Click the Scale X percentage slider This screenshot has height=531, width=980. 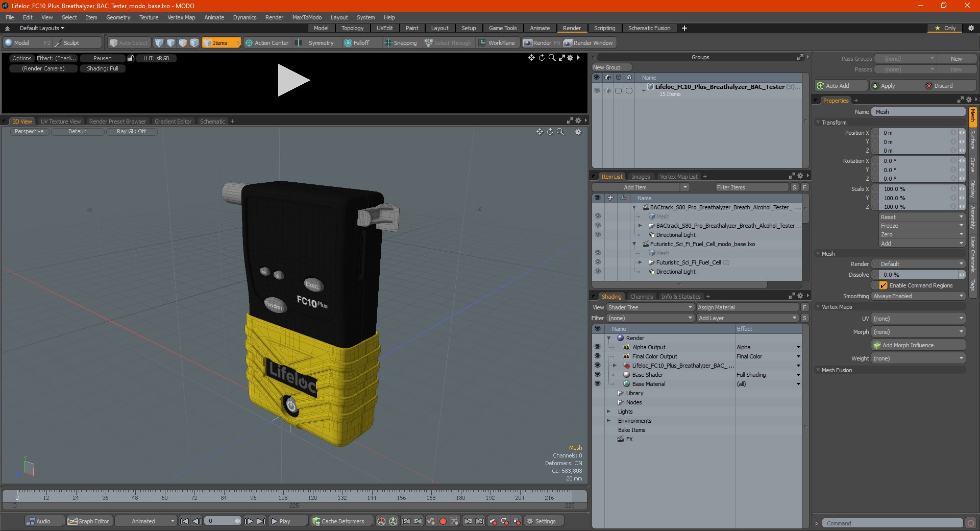[918, 189]
